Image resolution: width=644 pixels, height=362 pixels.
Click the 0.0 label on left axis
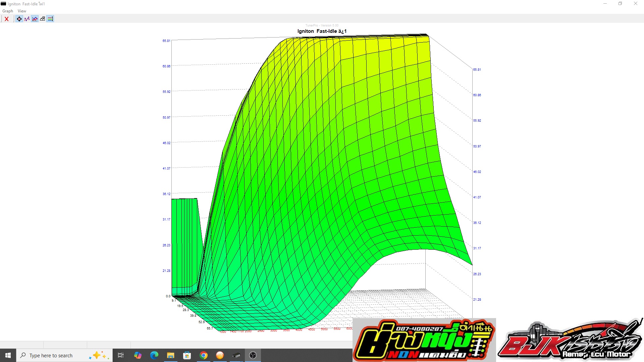pyautogui.click(x=168, y=296)
